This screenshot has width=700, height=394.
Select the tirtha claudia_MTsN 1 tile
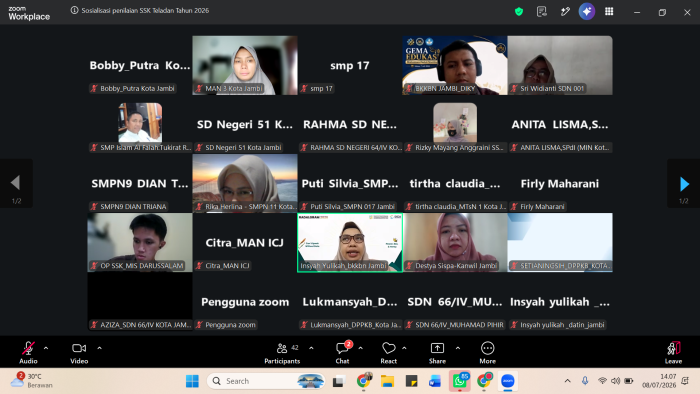pos(455,183)
